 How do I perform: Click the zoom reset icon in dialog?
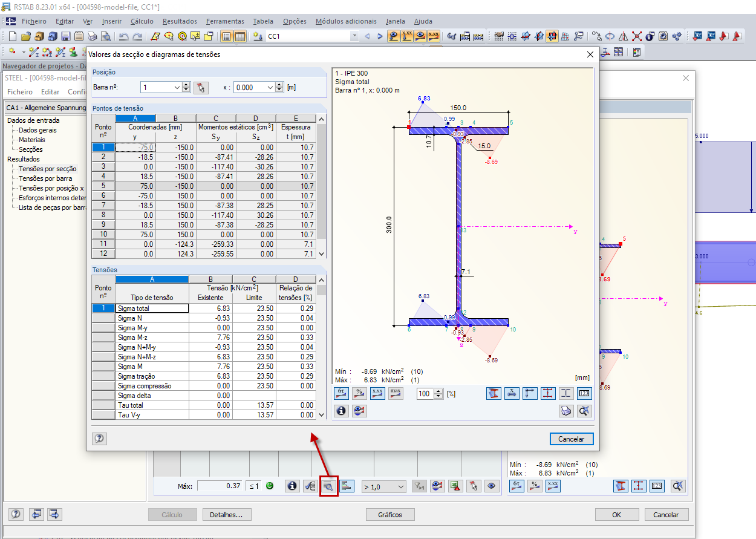click(x=584, y=411)
